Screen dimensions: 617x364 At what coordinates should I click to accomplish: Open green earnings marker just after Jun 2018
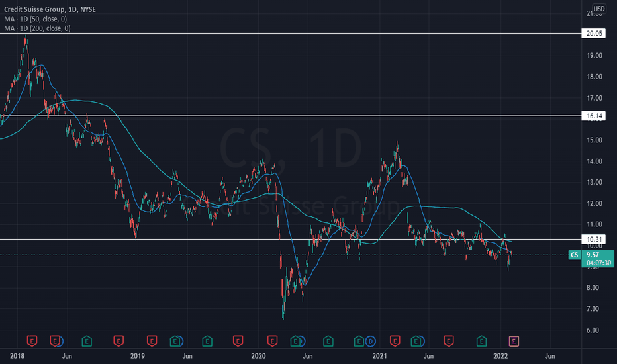coord(87,341)
